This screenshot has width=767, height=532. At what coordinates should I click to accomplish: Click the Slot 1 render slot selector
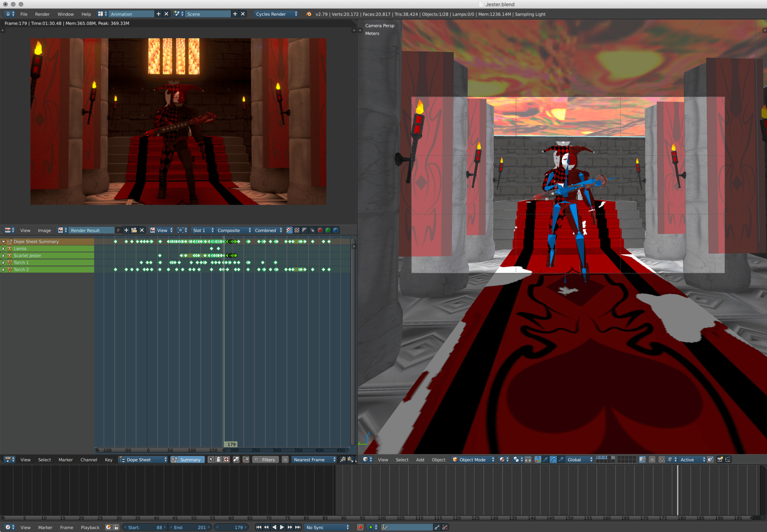coord(203,230)
